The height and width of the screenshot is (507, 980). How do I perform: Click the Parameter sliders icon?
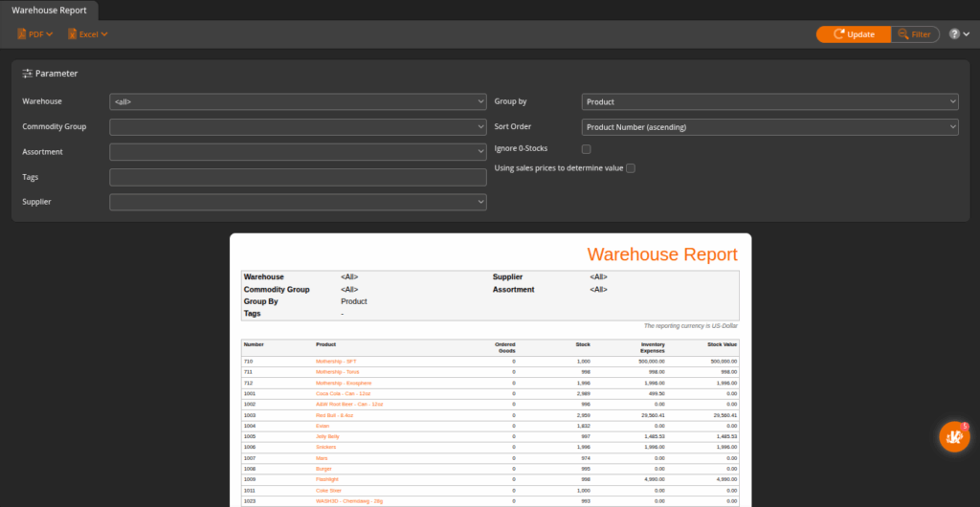pos(28,74)
